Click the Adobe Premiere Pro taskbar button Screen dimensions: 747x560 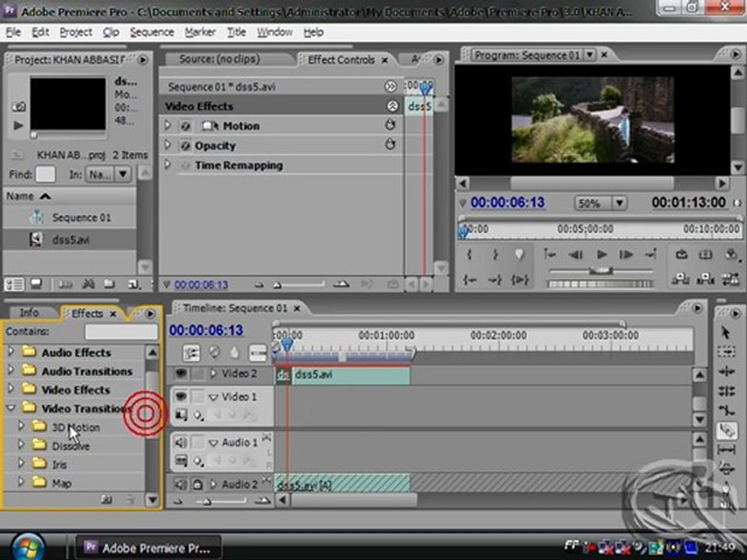pyautogui.click(x=149, y=548)
